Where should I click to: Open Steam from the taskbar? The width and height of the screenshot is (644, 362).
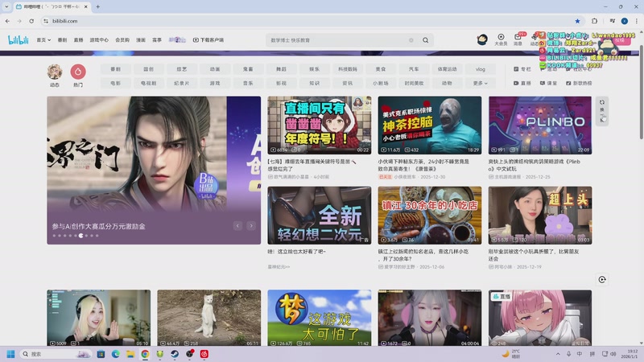tap(175, 354)
